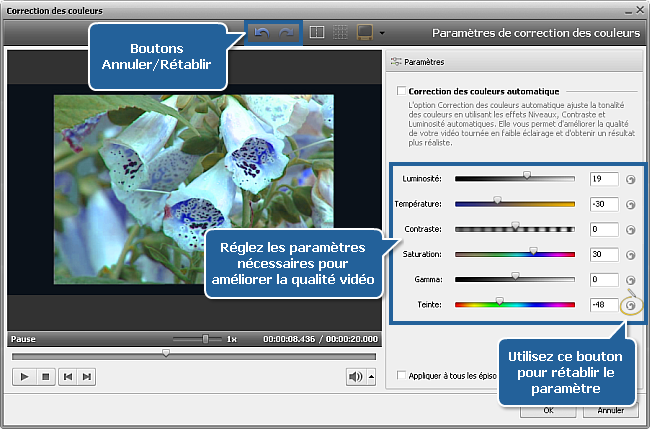Stop the video playback
Screen dimensions: 650x429
pyautogui.click(x=45, y=377)
